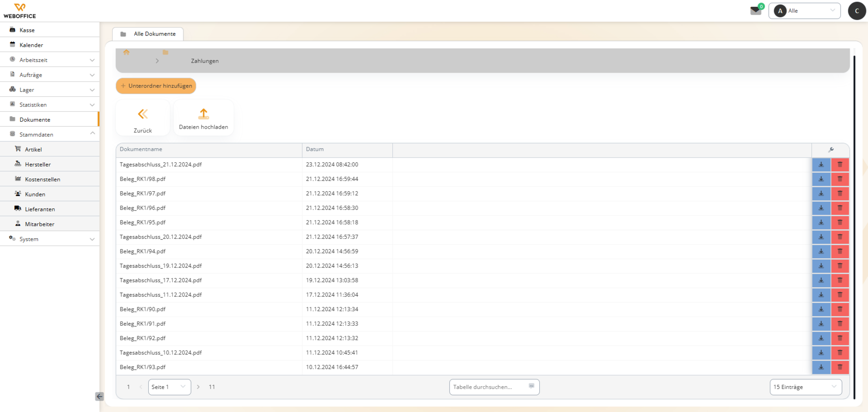Screen dimensions: 868x412
Task: Click the WEBOFFICE logo
Action: (20, 11)
